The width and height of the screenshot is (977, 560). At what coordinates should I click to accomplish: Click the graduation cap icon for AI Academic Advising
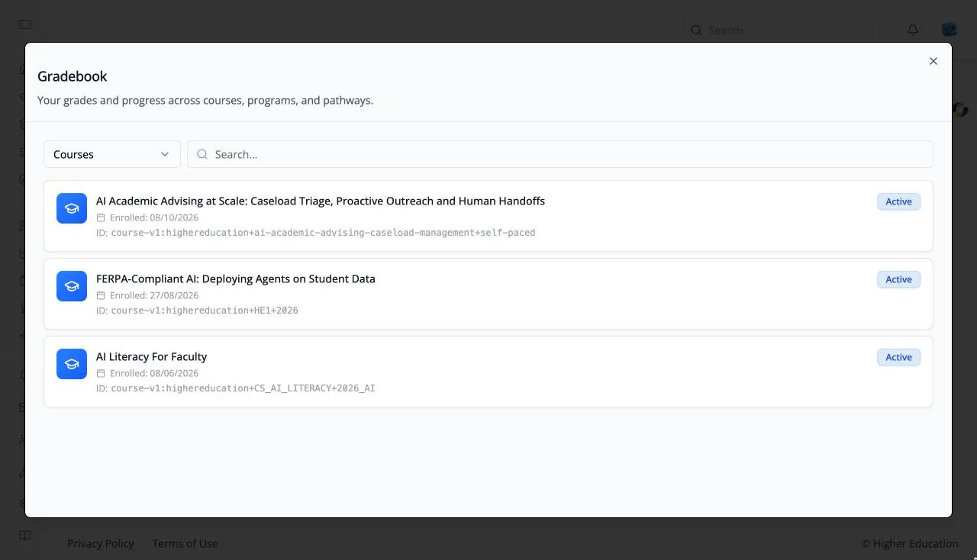[x=72, y=208]
